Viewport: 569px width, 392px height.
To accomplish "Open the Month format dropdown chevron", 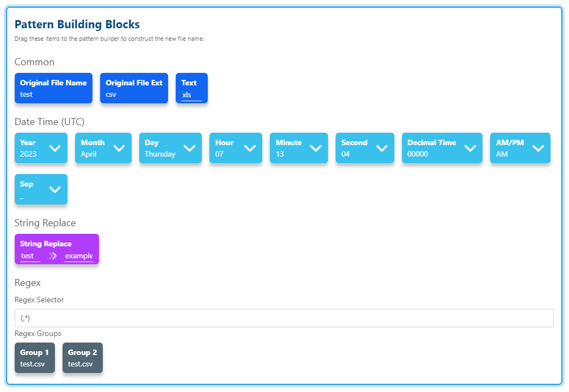I will 119,148.
